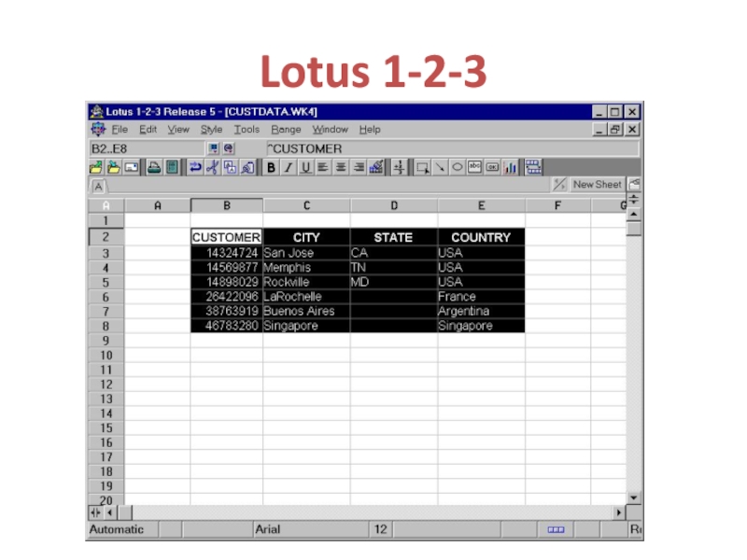The height and width of the screenshot is (560, 747).
Task: Select the draw ellipse tool
Action: 457,168
